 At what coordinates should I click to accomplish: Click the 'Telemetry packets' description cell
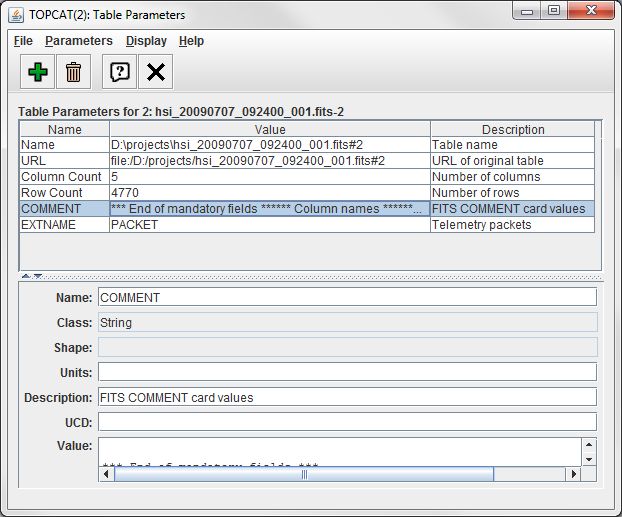[x=513, y=225]
